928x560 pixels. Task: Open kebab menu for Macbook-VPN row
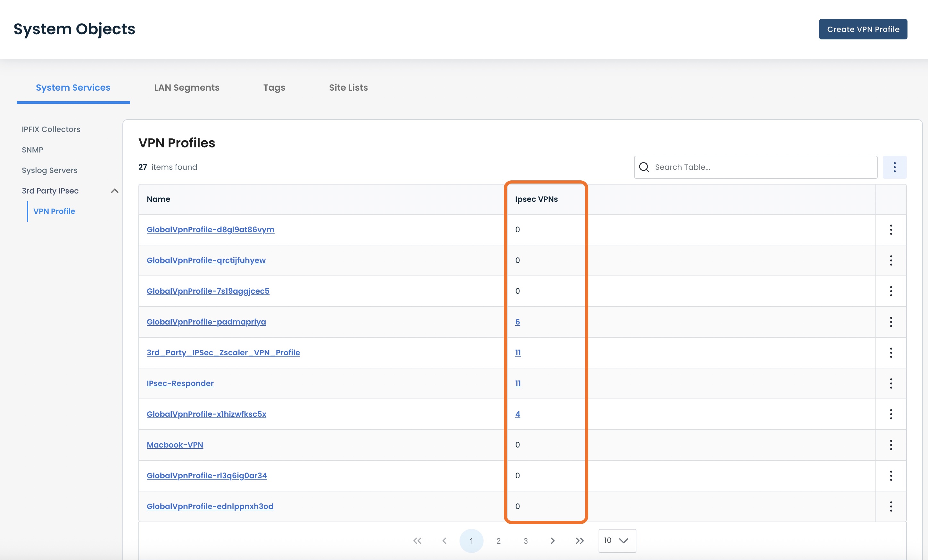coord(891,445)
